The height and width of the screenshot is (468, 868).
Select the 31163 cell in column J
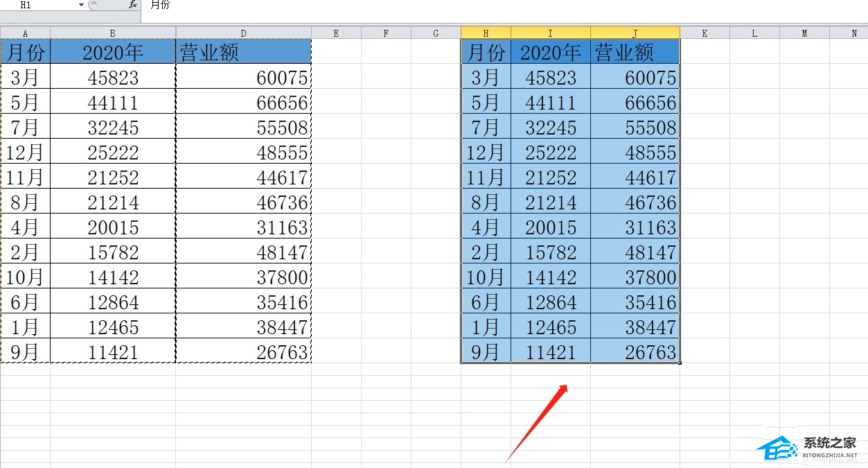pyautogui.click(x=635, y=226)
